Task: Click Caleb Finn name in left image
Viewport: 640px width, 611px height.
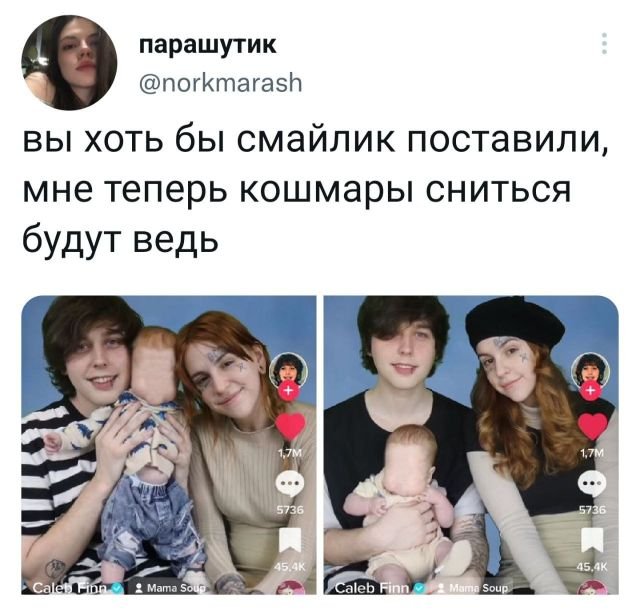Action: pyautogui.click(x=70, y=588)
